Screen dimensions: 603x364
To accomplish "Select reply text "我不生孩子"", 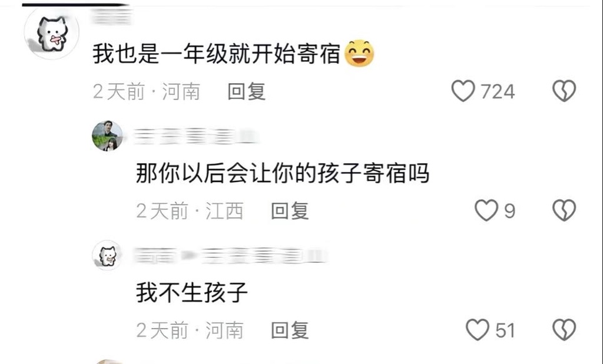I will click(x=192, y=292).
